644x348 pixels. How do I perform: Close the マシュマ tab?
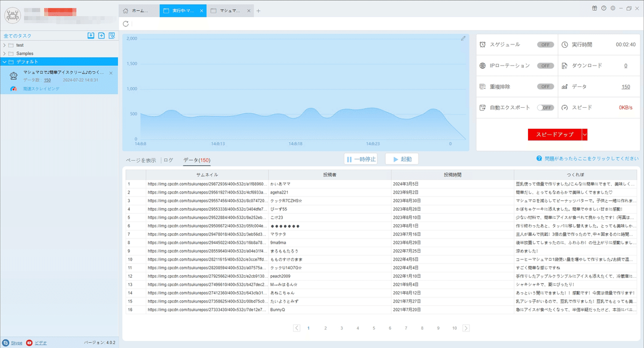249,11
